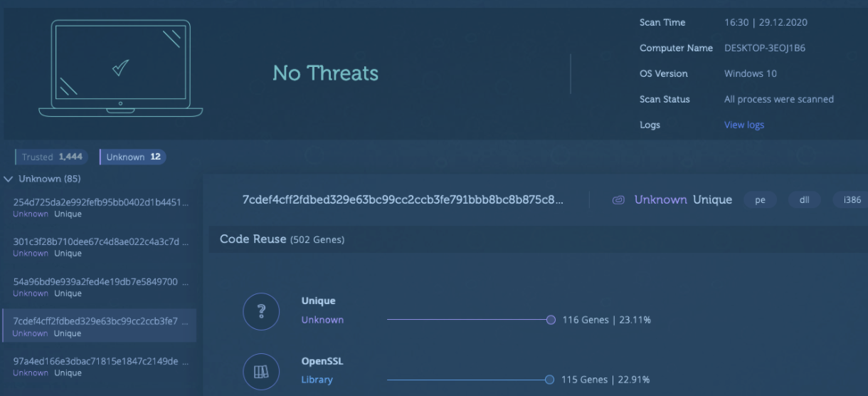The height and width of the screenshot is (396, 868).
Task: Click the Unique genes bar endpoint
Action: pyautogui.click(x=550, y=320)
